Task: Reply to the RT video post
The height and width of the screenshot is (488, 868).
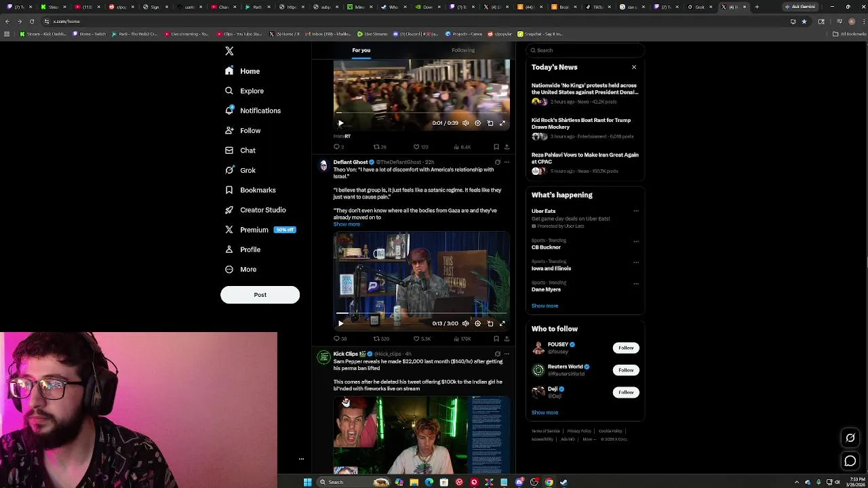Action: pos(338,147)
